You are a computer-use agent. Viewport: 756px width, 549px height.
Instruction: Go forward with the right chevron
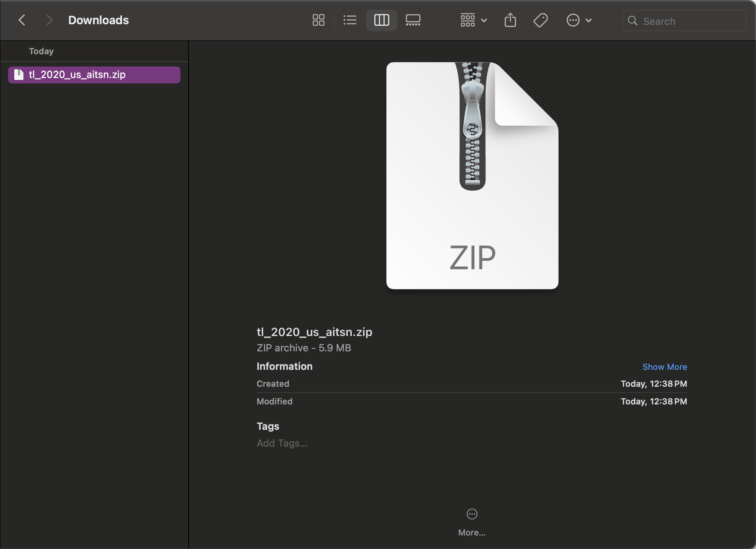[x=49, y=20]
